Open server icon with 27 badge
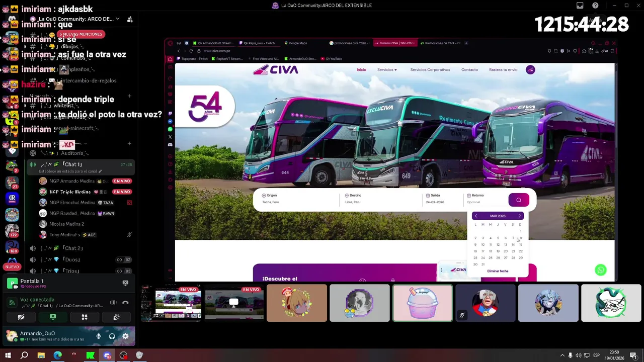644x362 pixels. point(12,182)
